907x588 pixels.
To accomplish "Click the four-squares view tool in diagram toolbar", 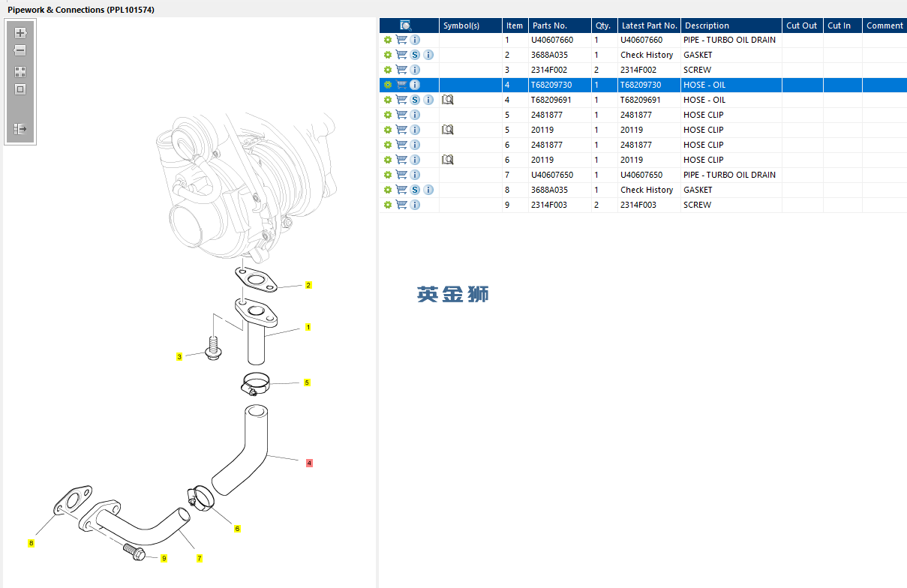I will pos(20,72).
